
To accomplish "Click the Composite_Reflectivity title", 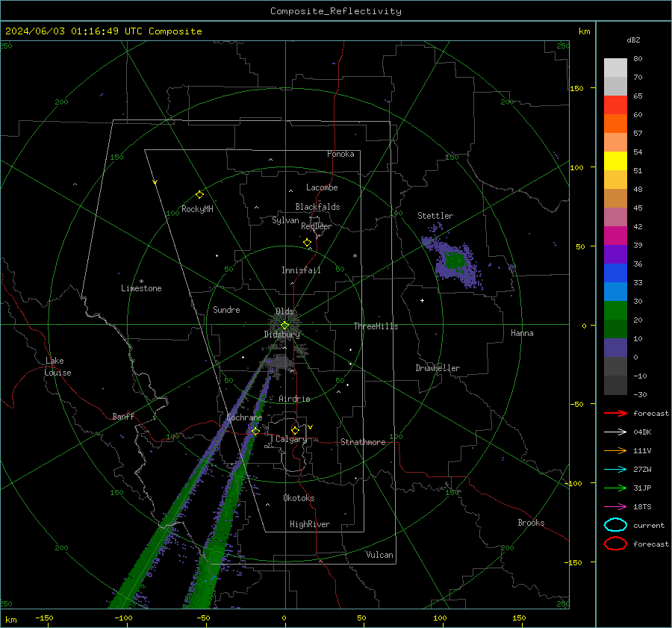I will [336, 11].
